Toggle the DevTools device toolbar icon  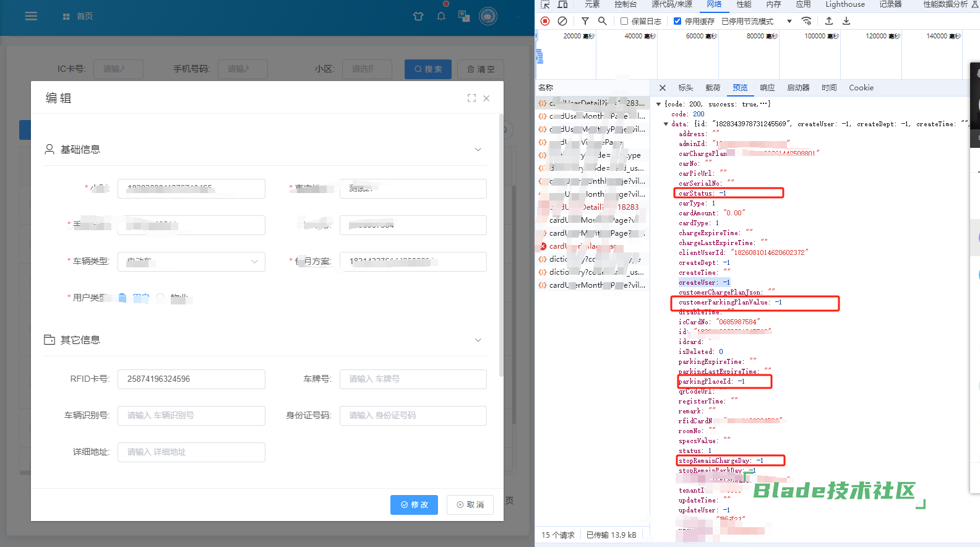pos(562,4)
